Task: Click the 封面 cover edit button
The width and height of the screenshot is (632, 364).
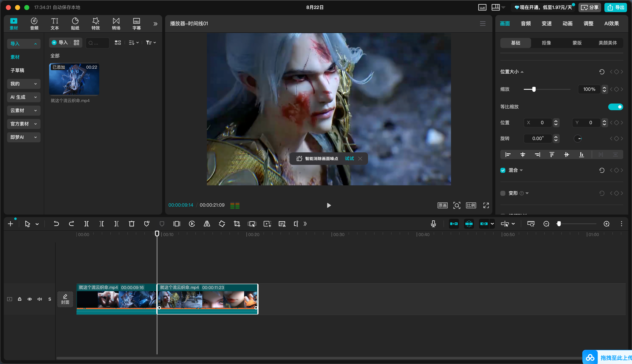Action: tap(65, 299)
